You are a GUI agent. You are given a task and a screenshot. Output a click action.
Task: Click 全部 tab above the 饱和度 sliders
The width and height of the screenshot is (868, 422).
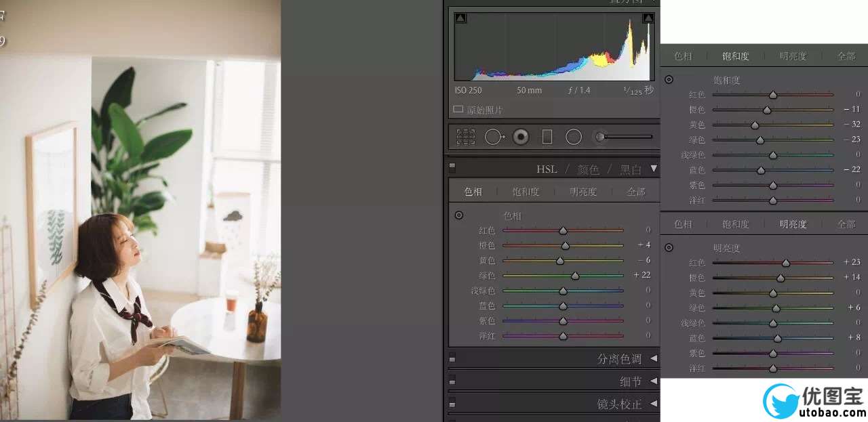(846, 56)
